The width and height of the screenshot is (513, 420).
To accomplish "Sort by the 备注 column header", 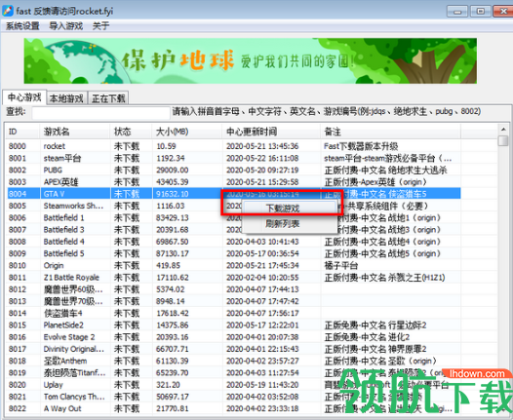I will point(390,132).
